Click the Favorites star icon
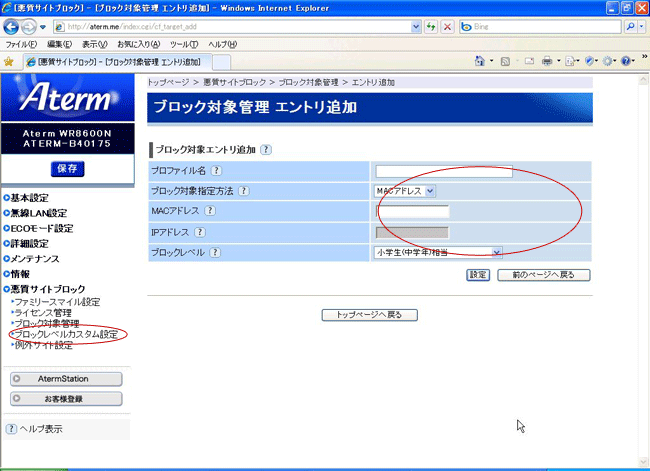Image resolution: width=650 pixels, height=471 pixels. click(x=9, y=62)
